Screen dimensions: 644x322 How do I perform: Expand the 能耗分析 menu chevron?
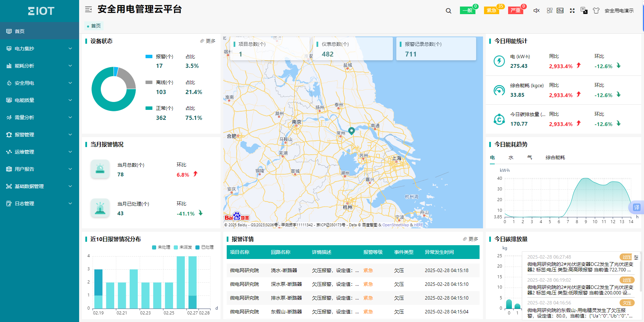tap(70, 66)
